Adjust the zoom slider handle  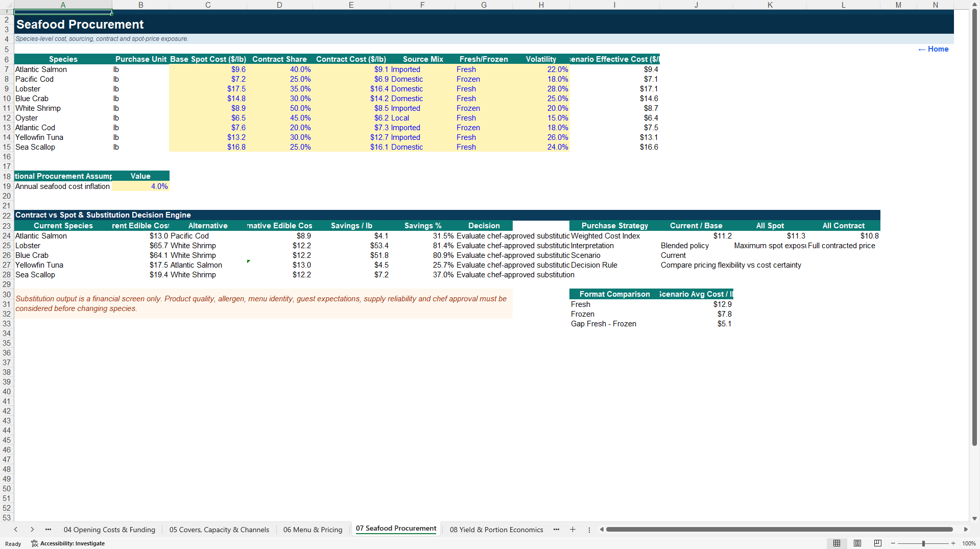[923, 543]
